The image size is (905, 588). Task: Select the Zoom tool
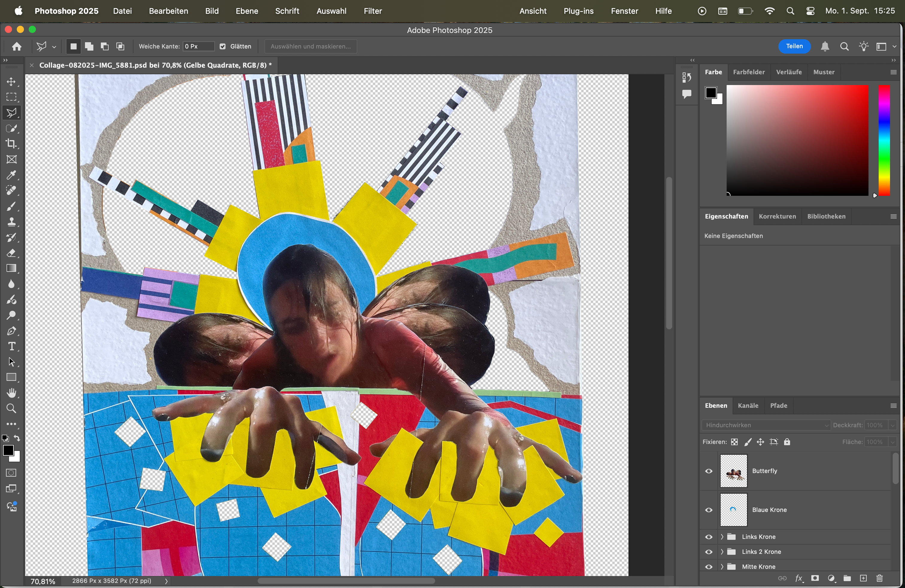point(11,408)
